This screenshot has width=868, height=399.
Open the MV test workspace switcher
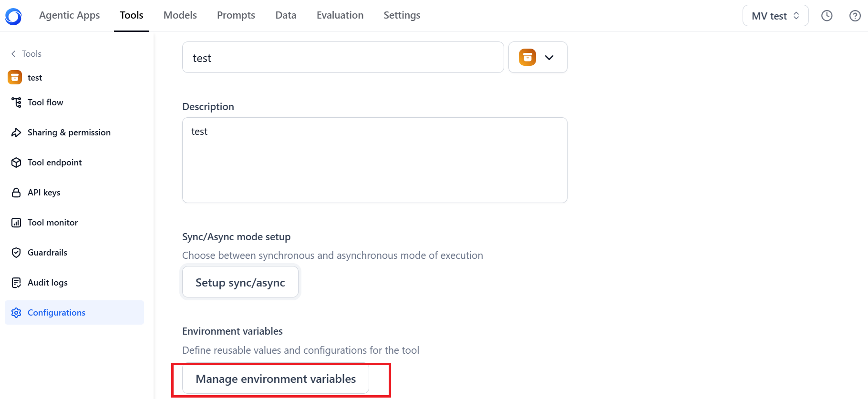coord(775,16)
